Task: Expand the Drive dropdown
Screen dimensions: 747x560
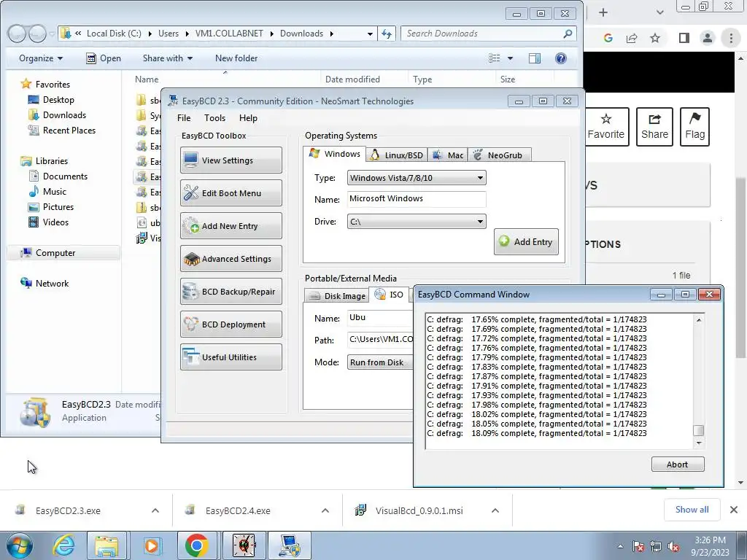Action: tap(417, 222)
